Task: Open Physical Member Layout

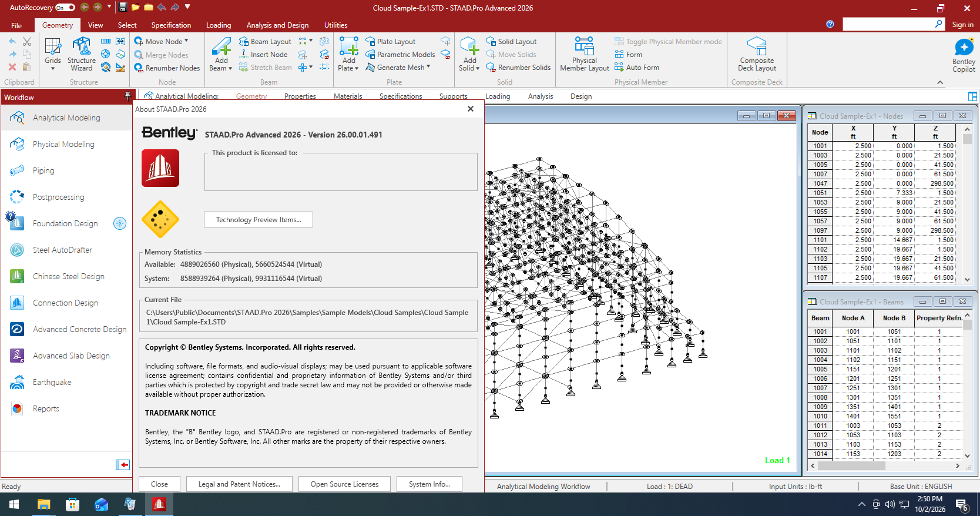Action: [585, 54]
